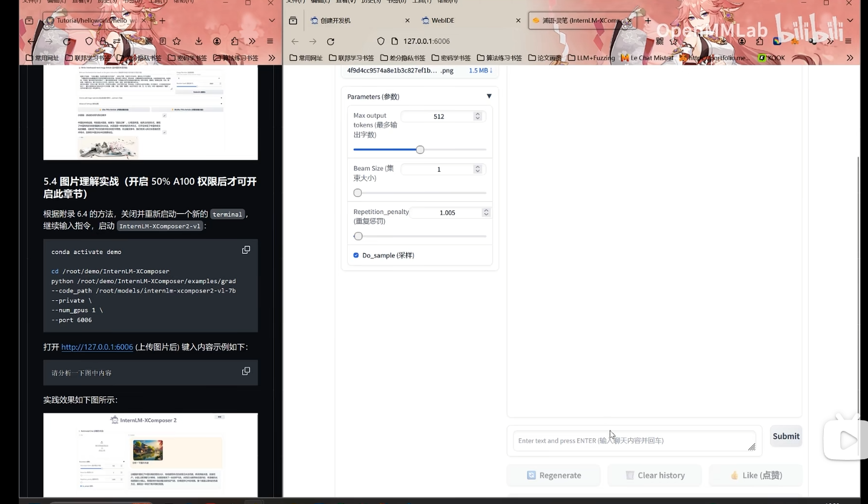Go back in the left browser window
868x504 pixels.
(31, 41)
